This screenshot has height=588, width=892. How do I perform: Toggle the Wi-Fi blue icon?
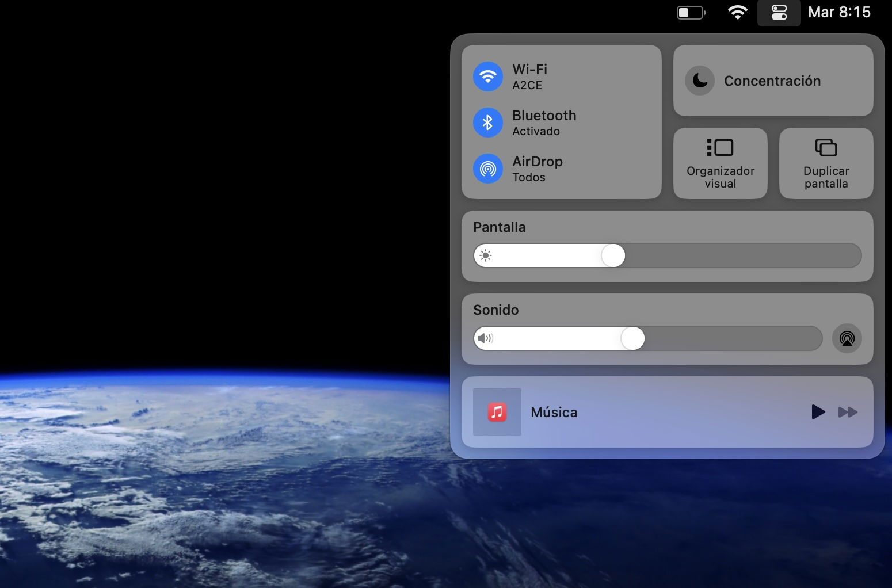click(x=488, y=76)
